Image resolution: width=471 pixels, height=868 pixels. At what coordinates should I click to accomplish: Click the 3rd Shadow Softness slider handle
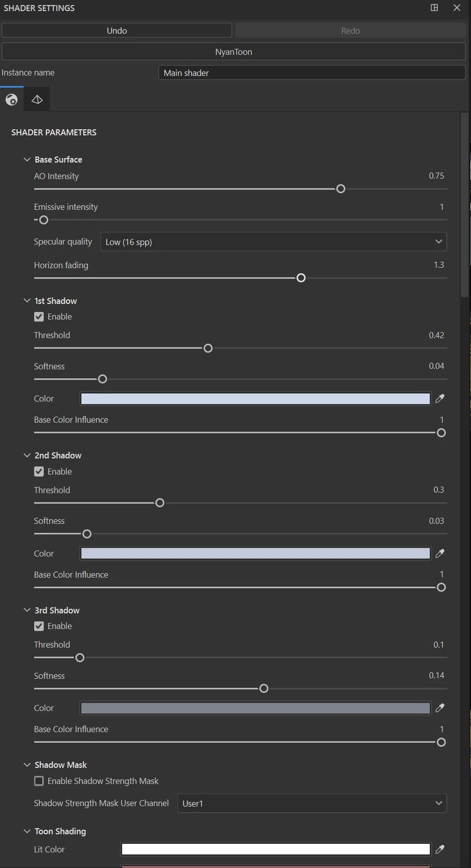pos(264,689)
